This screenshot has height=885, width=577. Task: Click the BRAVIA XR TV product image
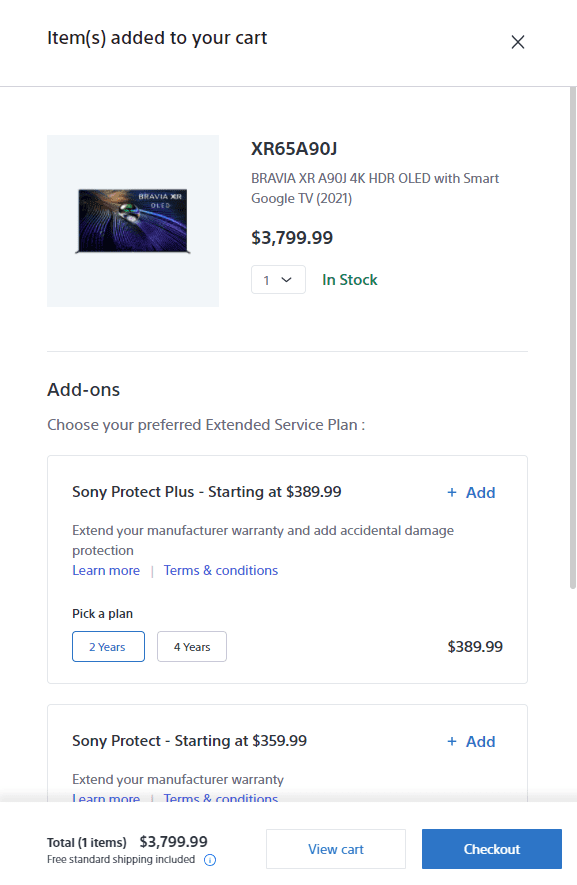(x=133, y=221)
